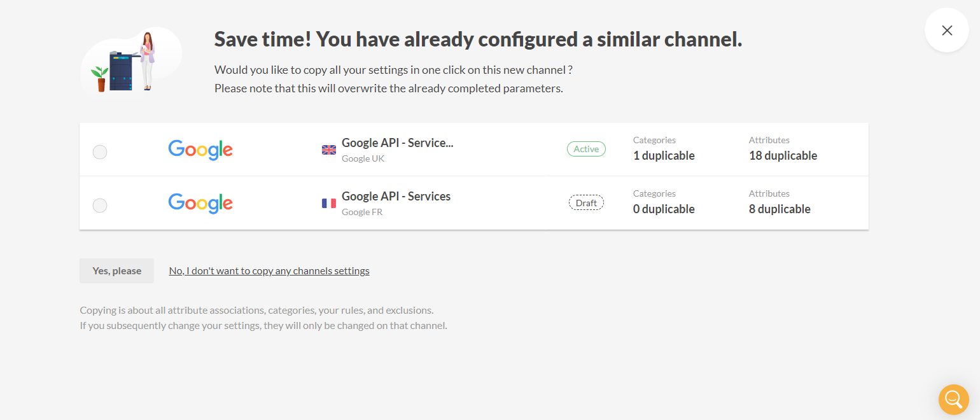
Task: Click "18 duplicable" attributes value
Action: pos(783,156)
